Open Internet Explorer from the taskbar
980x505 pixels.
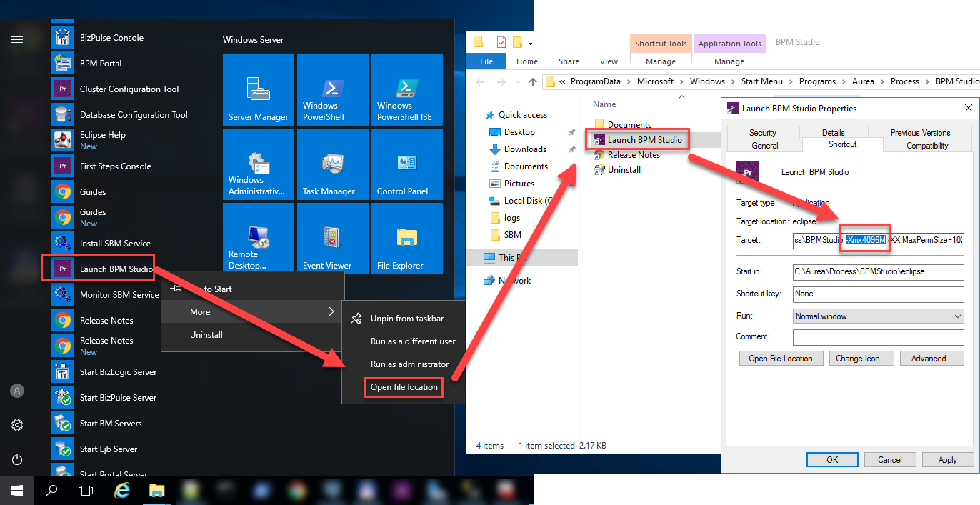(x=122, y=491)
